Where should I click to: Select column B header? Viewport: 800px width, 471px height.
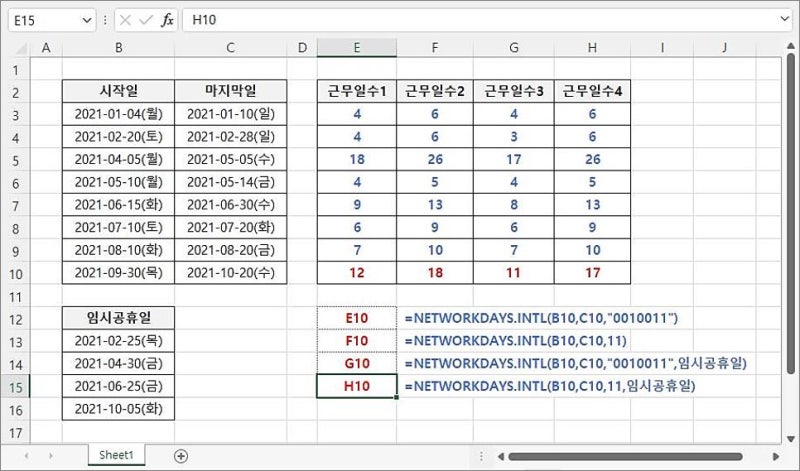pos(118,48)
